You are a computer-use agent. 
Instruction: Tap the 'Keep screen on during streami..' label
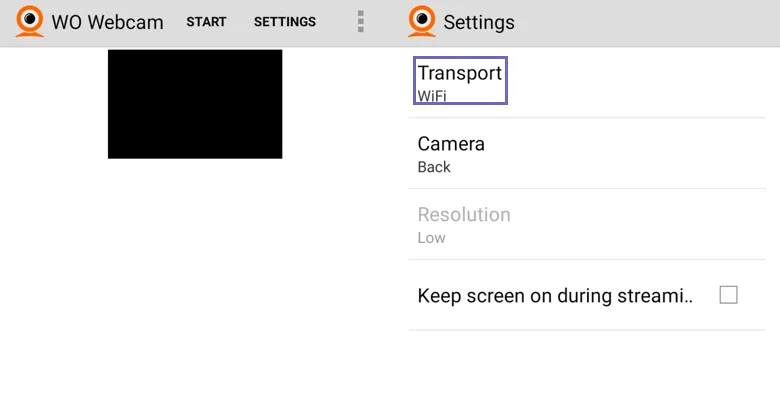(555, 296)
